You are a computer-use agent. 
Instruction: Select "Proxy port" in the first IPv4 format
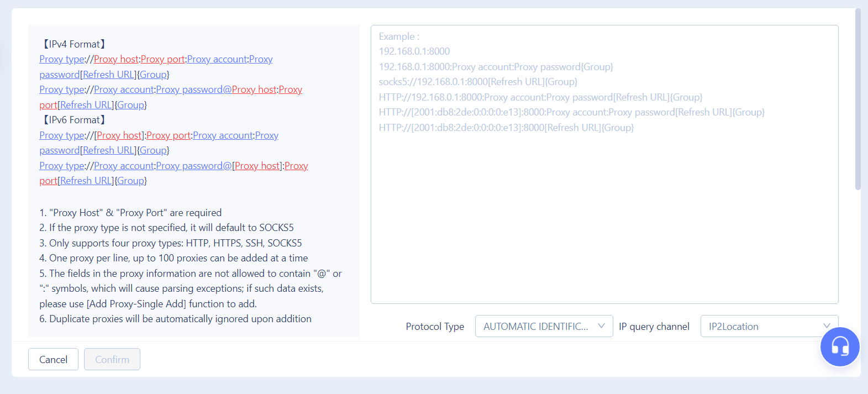click(162, 60)
